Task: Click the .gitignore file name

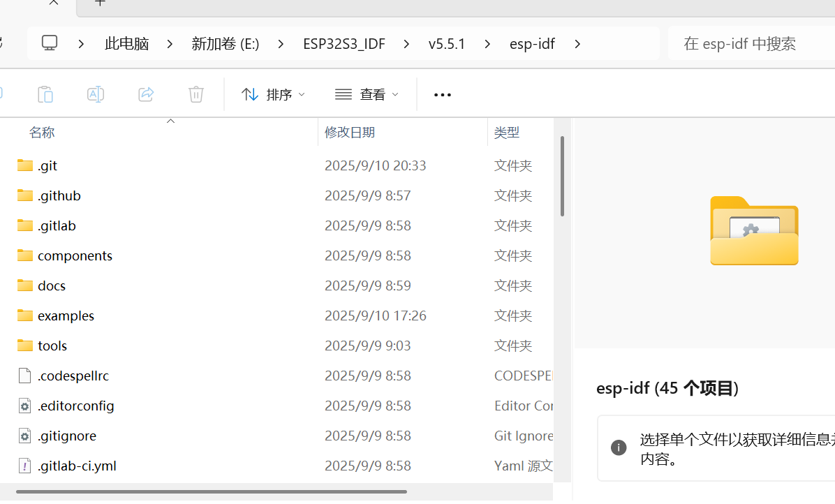Action: click(67, 436)
